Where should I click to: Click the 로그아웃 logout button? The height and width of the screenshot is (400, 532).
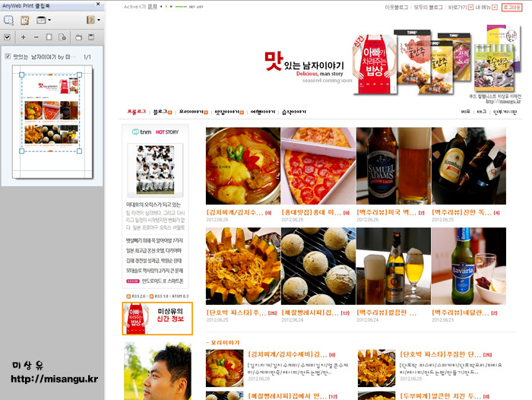click(x=511, y=7)
